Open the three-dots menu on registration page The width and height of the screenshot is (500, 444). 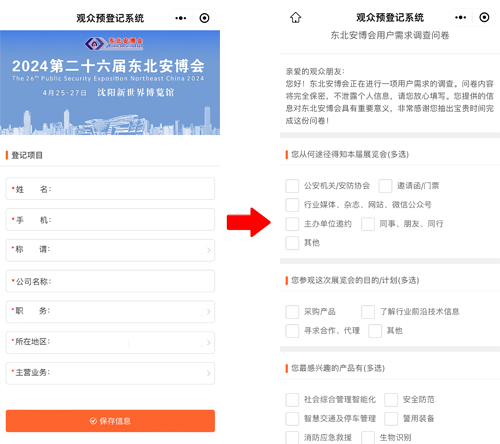(x=181, y=18)
